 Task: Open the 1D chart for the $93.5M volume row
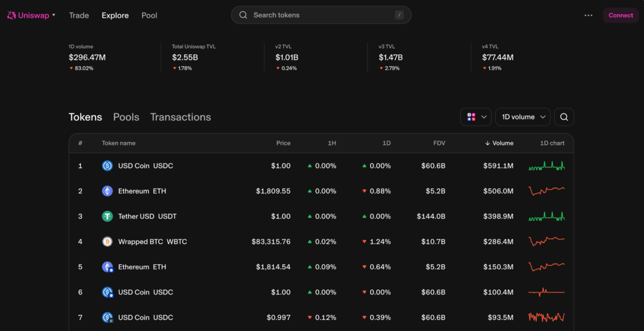coord(546,318)
